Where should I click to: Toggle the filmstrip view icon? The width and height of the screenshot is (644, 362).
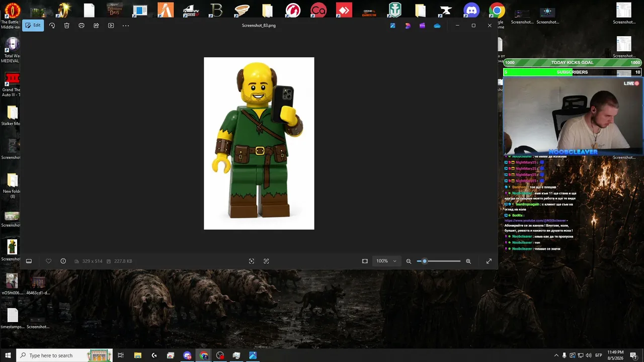pyautogui.click(x=29, y=261)
